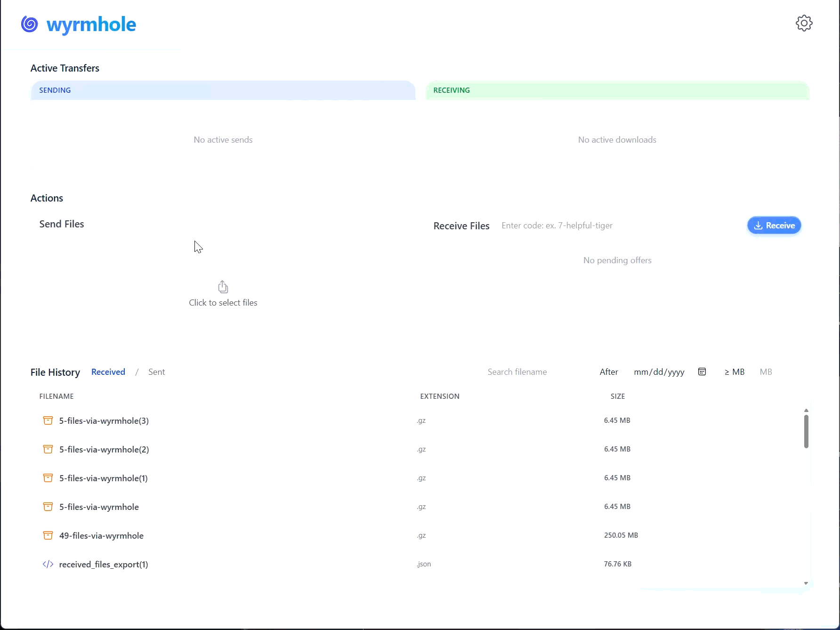Switch to the Sent history tab
The width and height of the screenshot is (840, 630).
156,372
